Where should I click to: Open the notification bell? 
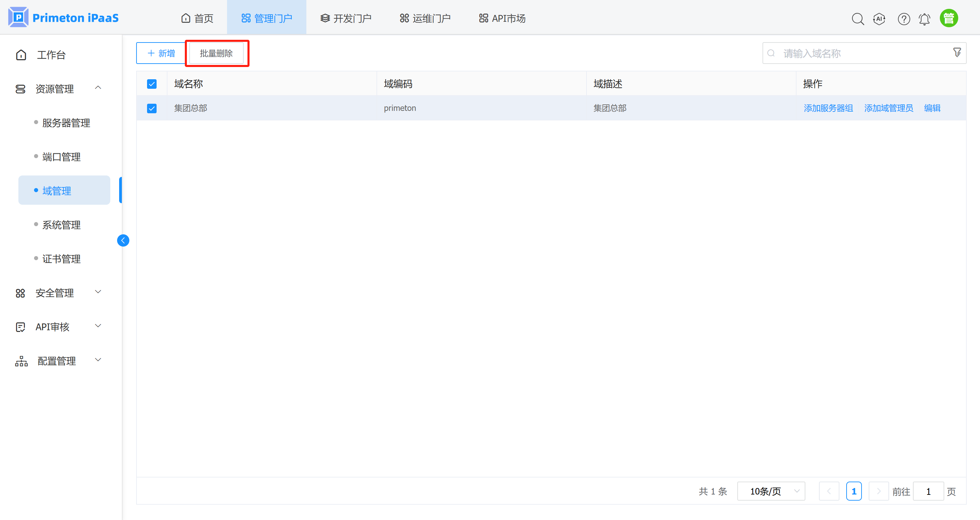click(925, 19)
